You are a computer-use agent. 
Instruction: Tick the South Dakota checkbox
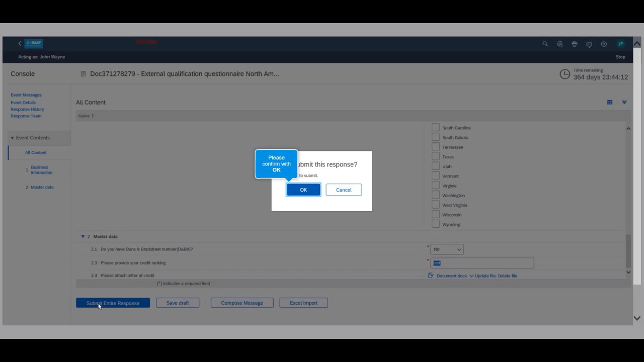[436, 137]
